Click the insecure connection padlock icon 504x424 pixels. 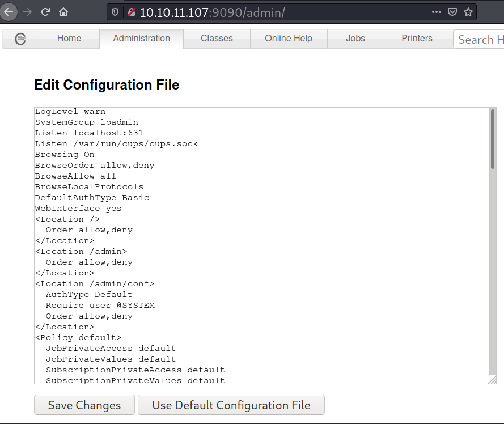[130, 12]
